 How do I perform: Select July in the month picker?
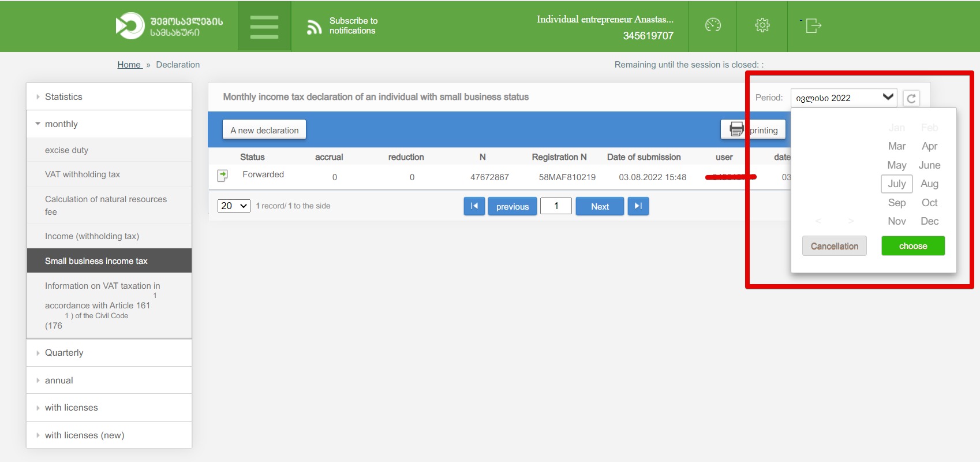[x=897, y=184]
